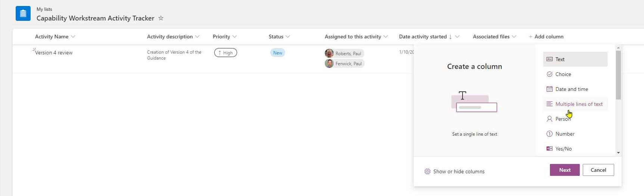The width and height of the screenshot is (644, 196).
Task: Favorite the list with the star icon
Action: click(161, 18)
